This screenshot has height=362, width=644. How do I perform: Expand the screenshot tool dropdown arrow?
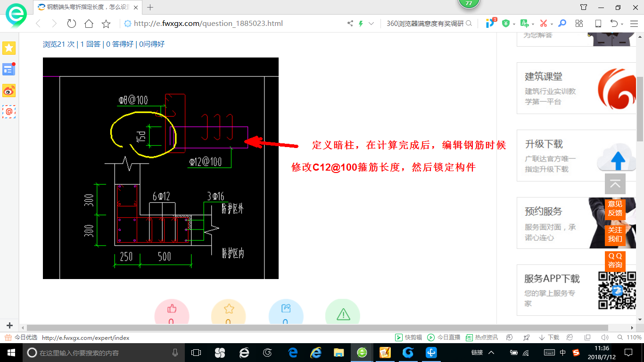(552, 24)
